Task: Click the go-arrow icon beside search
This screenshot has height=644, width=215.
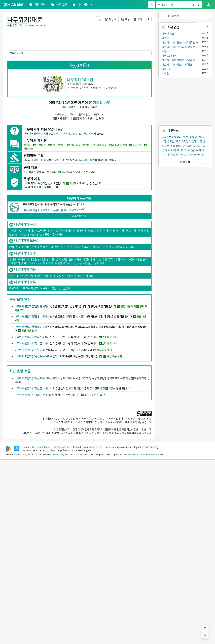Action: (198, 5)
